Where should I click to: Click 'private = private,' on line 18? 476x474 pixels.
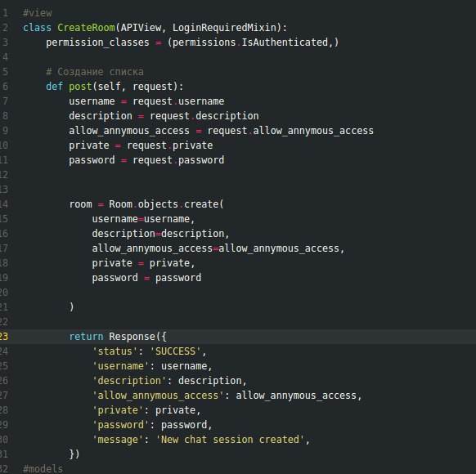click(x=143, y=263)
